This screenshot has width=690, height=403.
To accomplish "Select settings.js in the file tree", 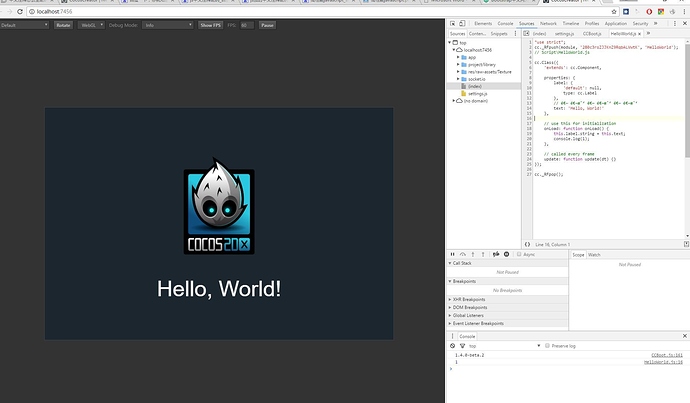I will click(x=478, y=93).
